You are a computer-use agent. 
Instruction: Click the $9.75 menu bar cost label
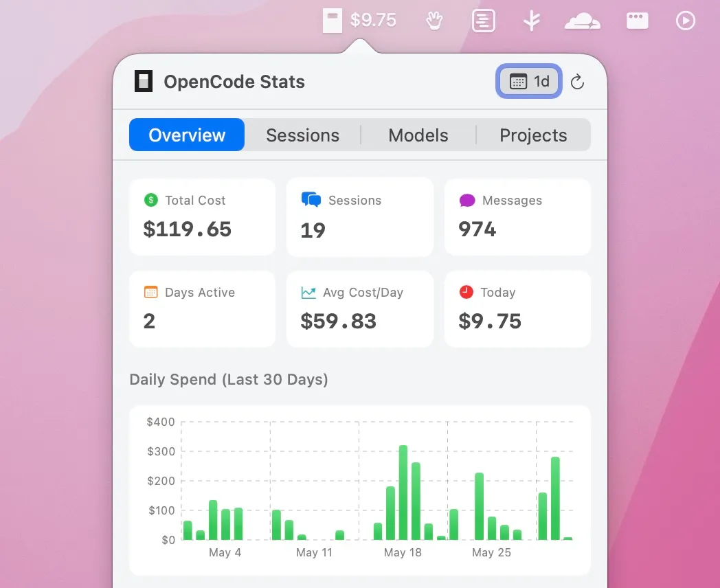coord(373,20)
